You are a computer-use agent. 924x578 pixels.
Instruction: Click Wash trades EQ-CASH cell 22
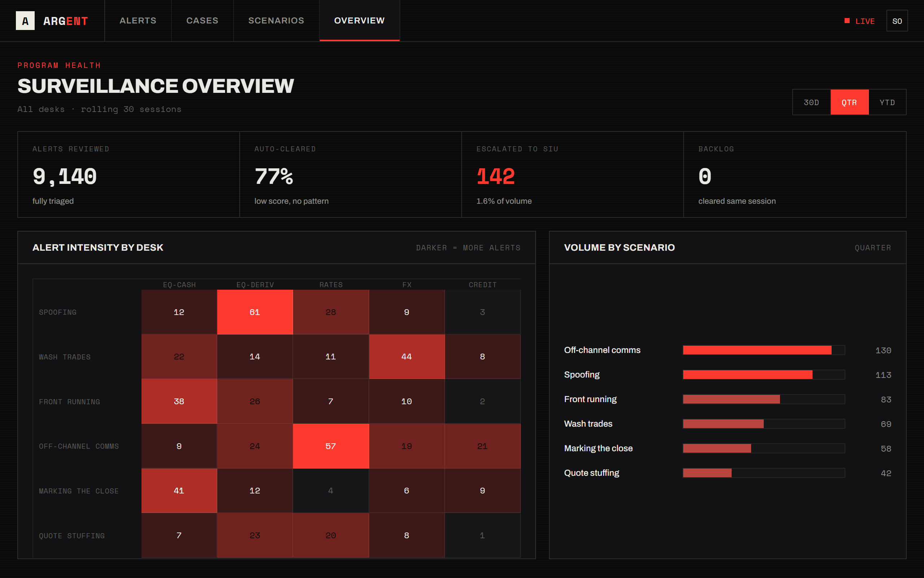[x=179, y=357]
